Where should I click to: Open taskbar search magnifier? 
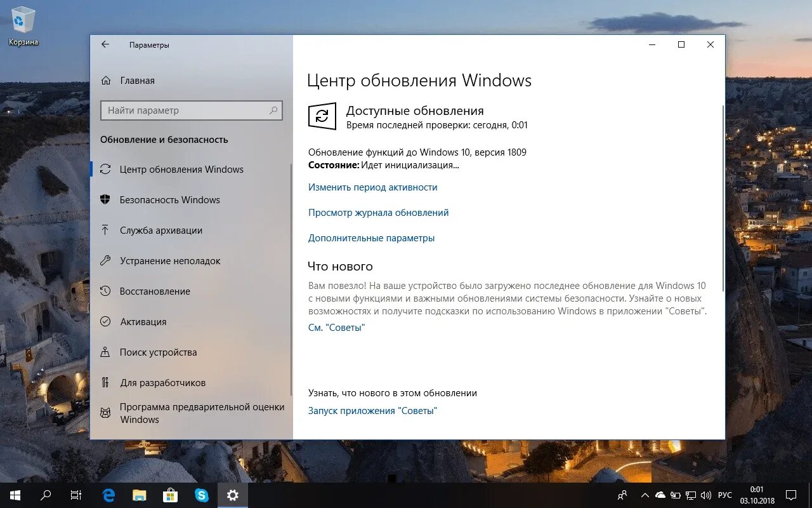tap(46, 495)
